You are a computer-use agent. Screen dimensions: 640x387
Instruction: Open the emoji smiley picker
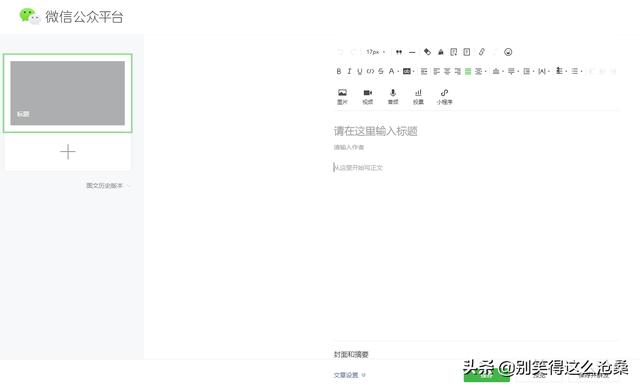click(x=508, y=52)
